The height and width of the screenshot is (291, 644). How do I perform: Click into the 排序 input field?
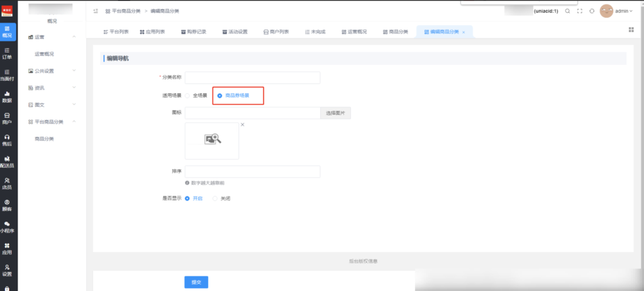pos(253,171)
